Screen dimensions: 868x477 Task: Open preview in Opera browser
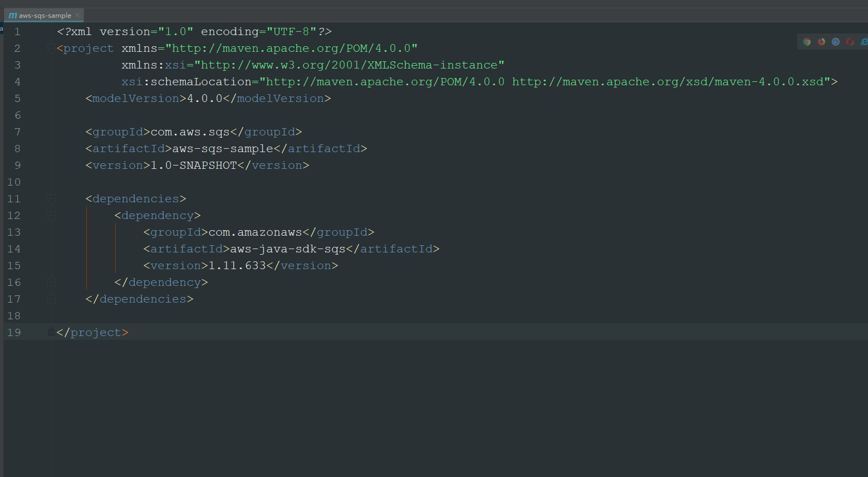(850, 41)
